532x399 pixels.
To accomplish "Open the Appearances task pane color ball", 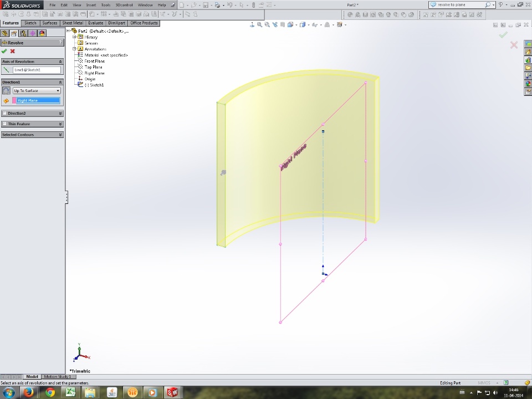I will point(528,84).
